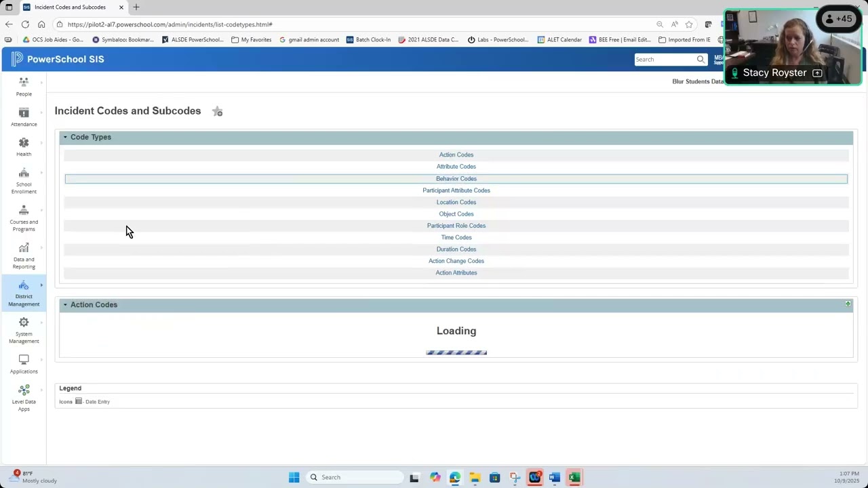Open the Attendance sidebar section

pos(24,117)
